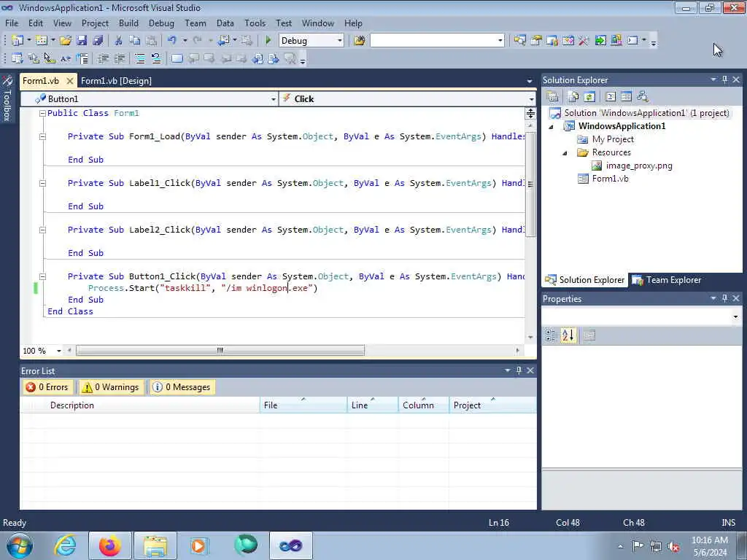Click the New Project toolbar icon

18,41
